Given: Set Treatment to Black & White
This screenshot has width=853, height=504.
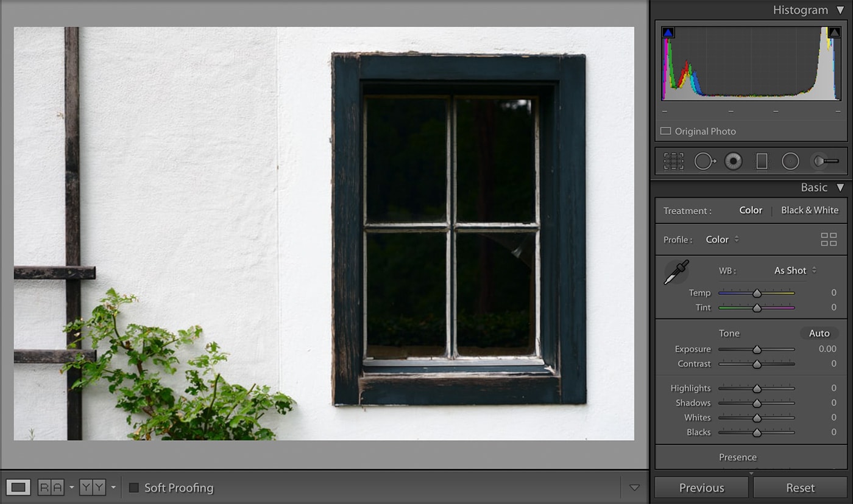Looking at the screenshot, I should (x=810, y=210).
